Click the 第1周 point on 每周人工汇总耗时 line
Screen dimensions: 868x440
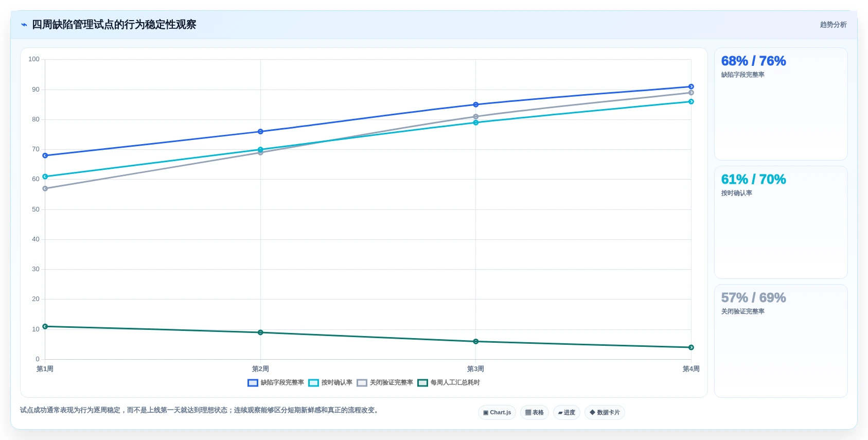pos(45,326)
